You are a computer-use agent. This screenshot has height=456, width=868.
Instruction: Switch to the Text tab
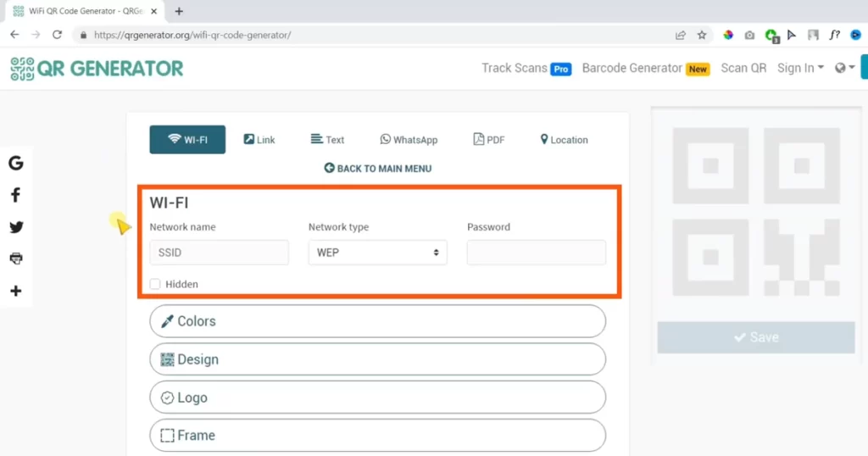coord(327,140)
